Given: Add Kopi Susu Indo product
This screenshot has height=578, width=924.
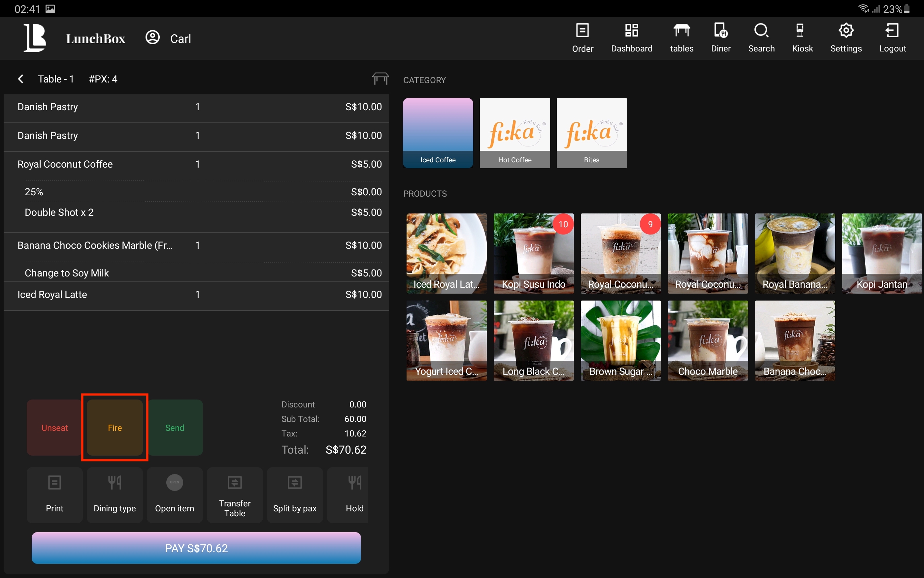Looking at the screenshot, I should 533,253.
